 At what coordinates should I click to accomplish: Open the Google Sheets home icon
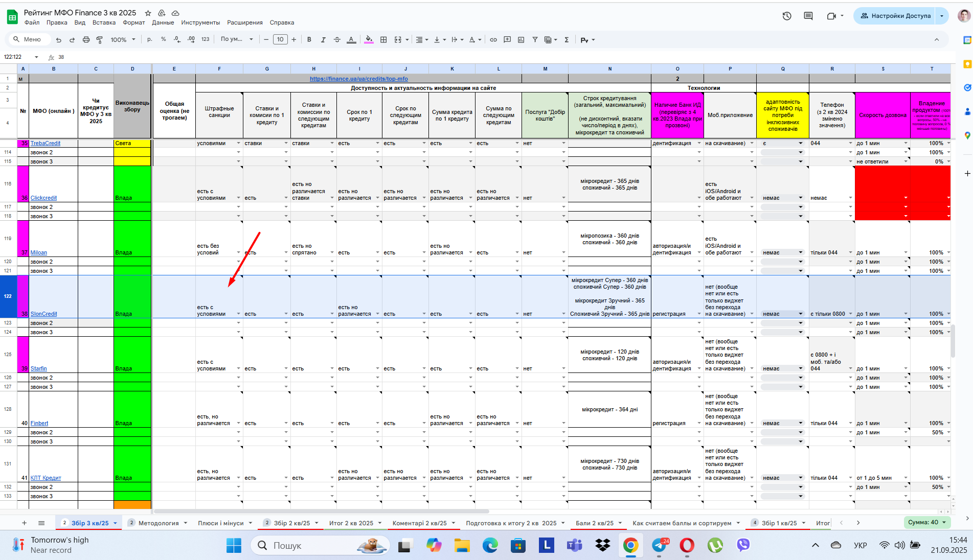click(12, 17)
